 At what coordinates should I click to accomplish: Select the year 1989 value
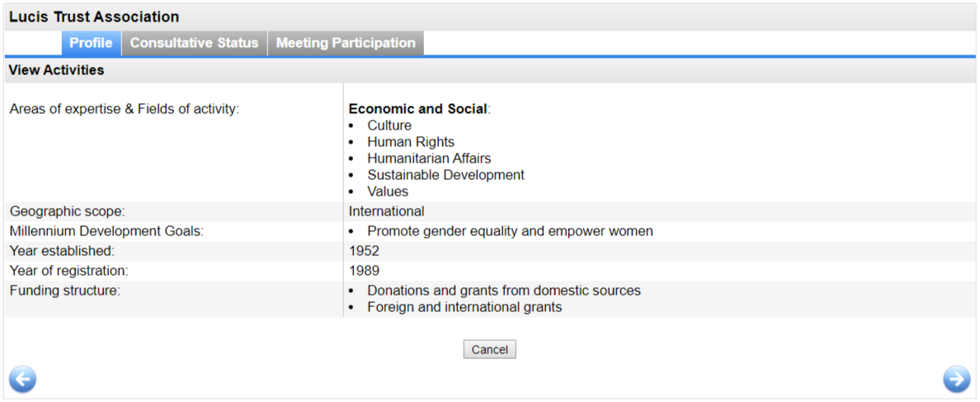click(x=364, y=272)
